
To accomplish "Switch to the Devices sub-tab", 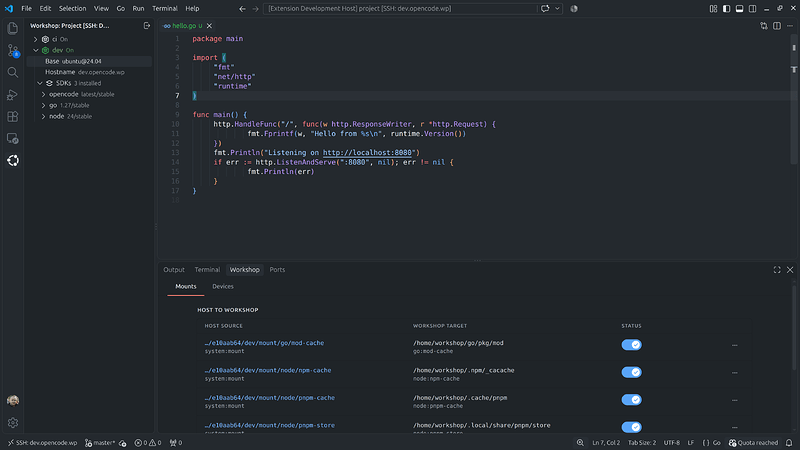I will point(223,286).
